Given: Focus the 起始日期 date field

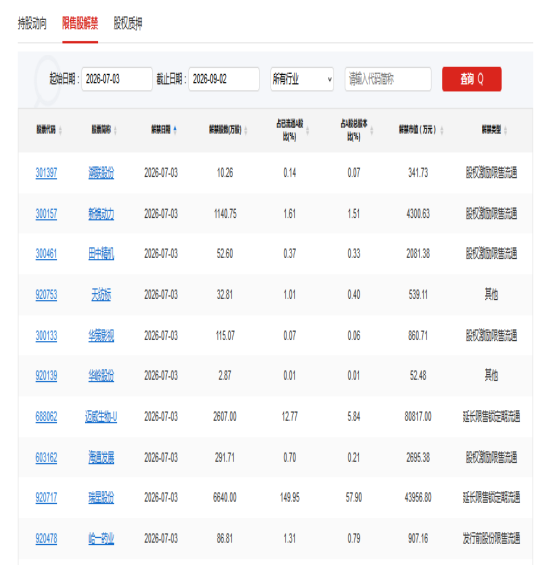Looking at the screenshot, I should click(x=117, y=79).
